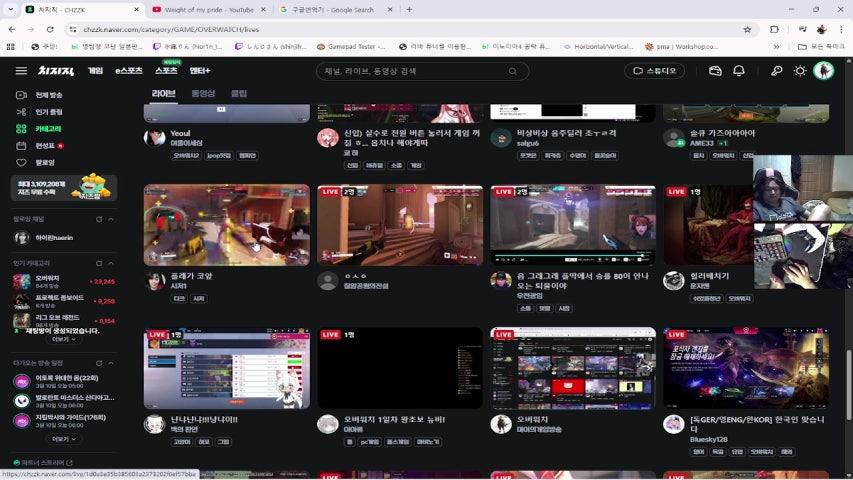Open the 힐러해치기 stream title

click(709, 276)
